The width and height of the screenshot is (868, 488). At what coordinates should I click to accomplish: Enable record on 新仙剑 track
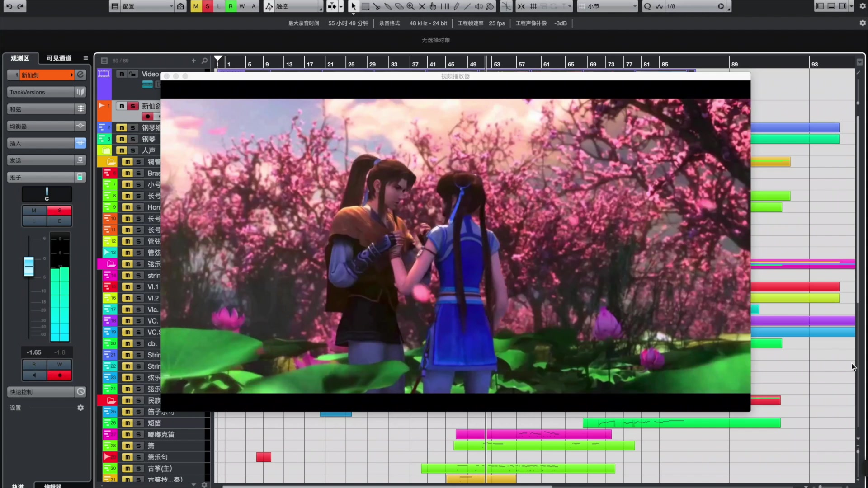147,116
